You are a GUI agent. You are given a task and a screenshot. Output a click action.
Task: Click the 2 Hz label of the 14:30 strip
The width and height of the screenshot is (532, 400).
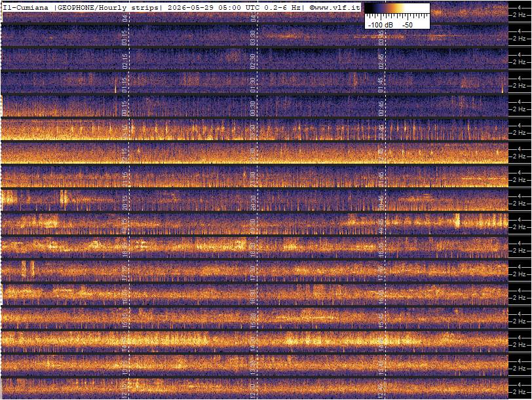point(520,345)
